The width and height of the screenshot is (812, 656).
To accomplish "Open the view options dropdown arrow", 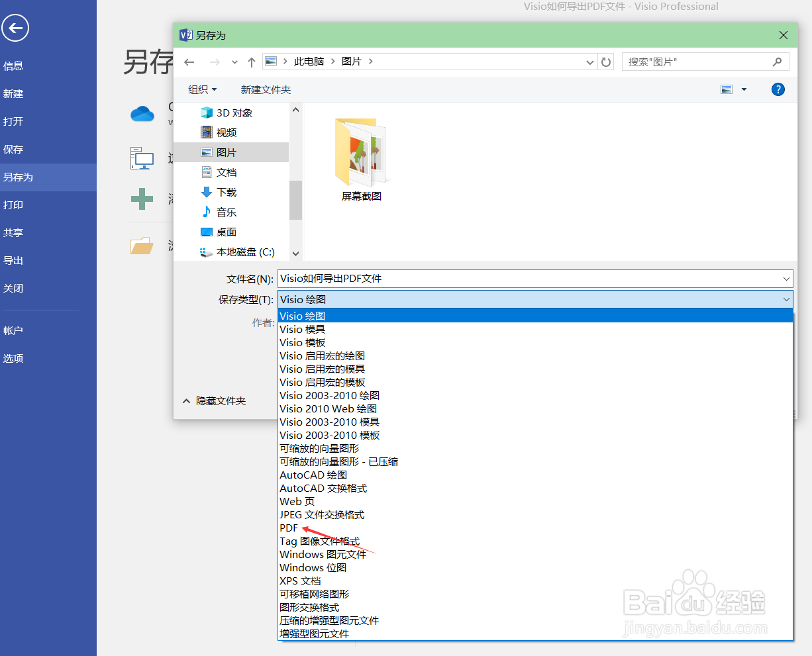I will click(x=744, y=89).
